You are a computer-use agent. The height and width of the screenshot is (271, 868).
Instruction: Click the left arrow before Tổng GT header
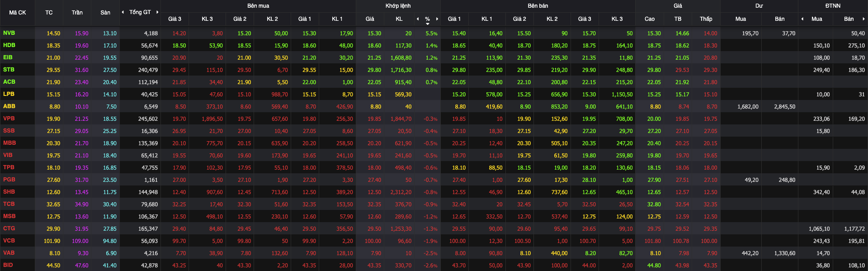(x=123, y=12)
